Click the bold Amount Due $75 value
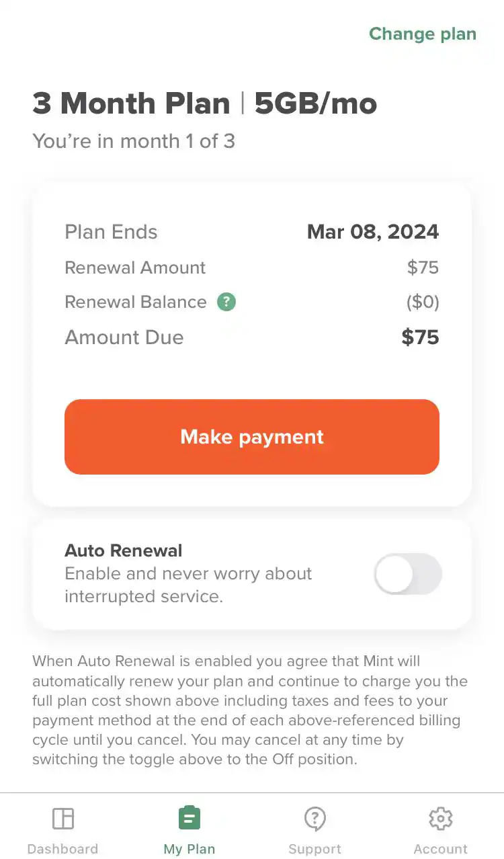Image resolution: width=504 pixels, height=859 pixels. coord(420,337)
